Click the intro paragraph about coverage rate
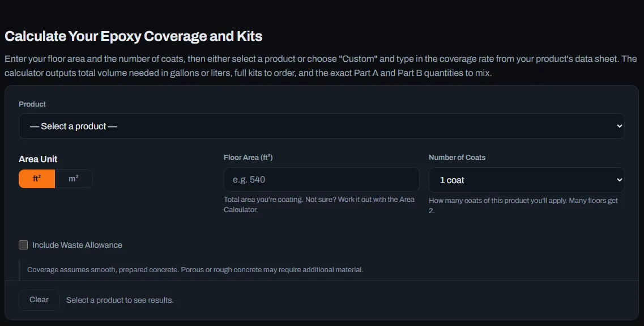 [x=321, y=66]
